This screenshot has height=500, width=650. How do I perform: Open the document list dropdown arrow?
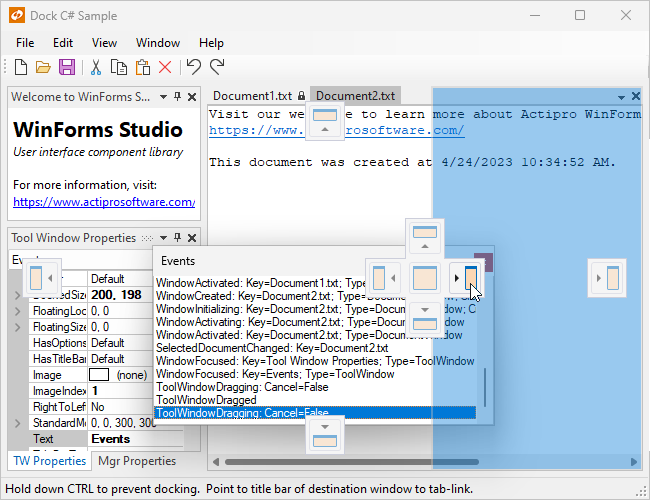(x=621, y=97)
